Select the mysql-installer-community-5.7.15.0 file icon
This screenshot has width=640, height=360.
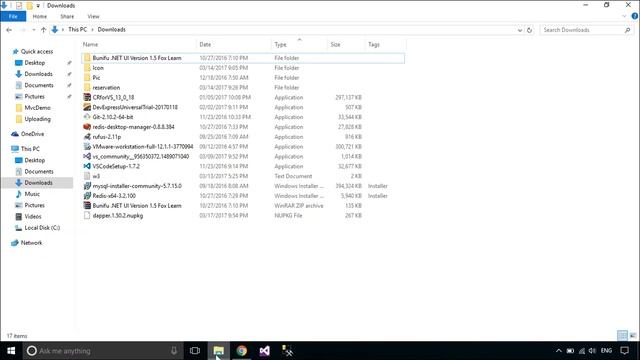pyautogui.click(x=87, y=186)
